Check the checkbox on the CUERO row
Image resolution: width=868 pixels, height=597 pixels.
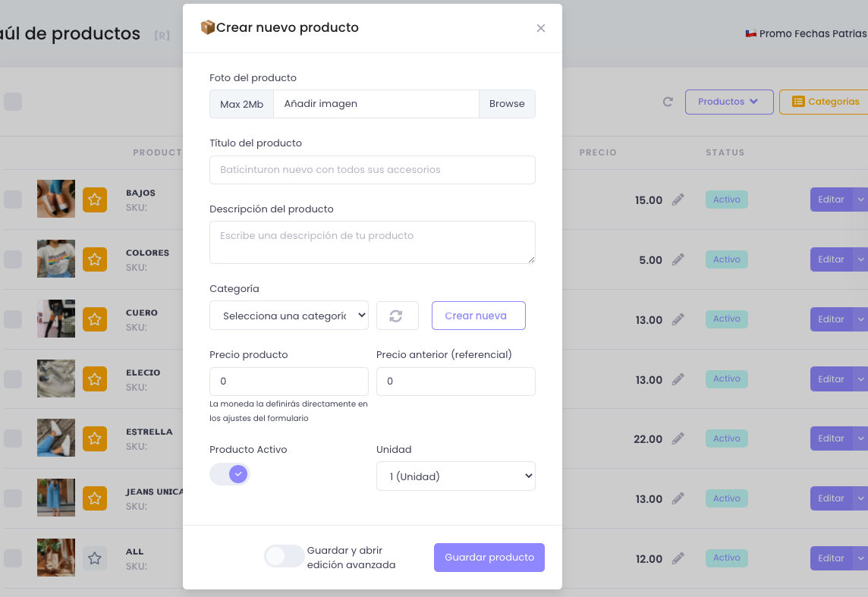coord(13,319)
